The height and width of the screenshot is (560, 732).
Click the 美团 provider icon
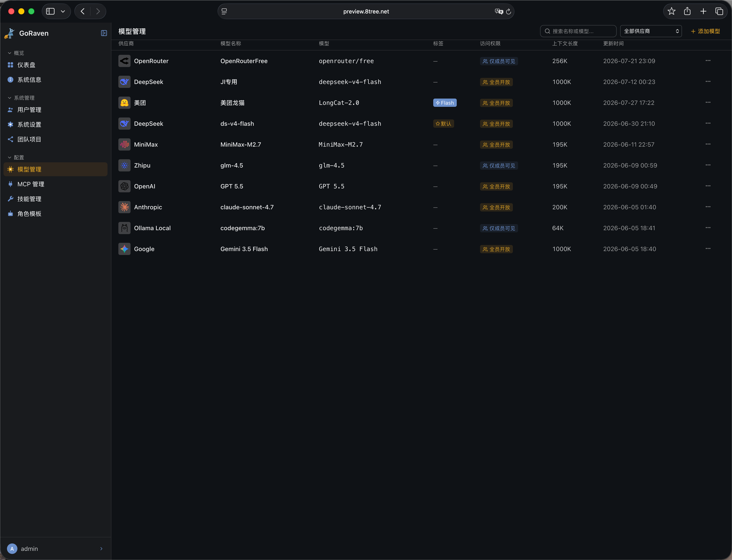pos(124,103)
